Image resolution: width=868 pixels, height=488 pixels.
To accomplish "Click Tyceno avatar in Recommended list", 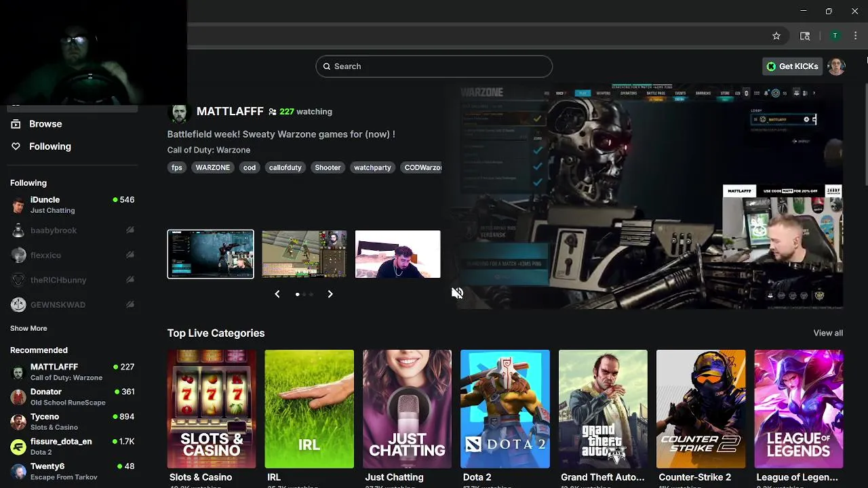I will [18, 422].
